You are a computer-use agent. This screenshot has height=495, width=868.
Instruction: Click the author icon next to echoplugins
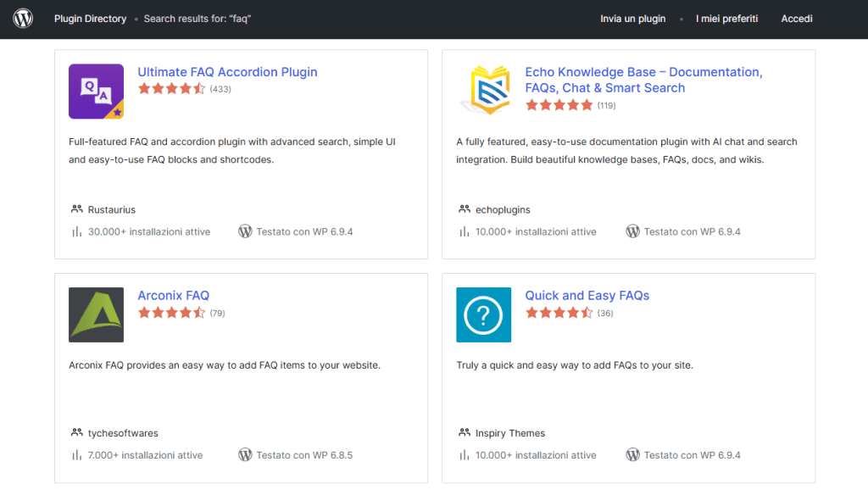click(x=464, y=209)
